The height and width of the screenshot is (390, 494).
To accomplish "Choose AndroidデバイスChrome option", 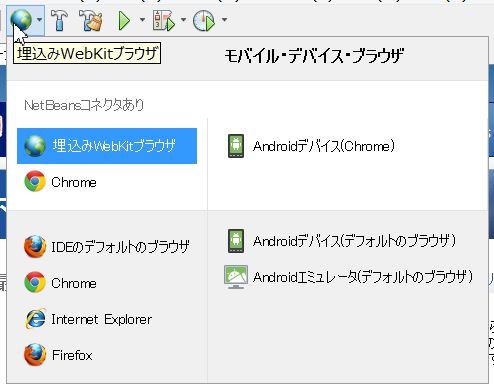I will click(311, 146).
